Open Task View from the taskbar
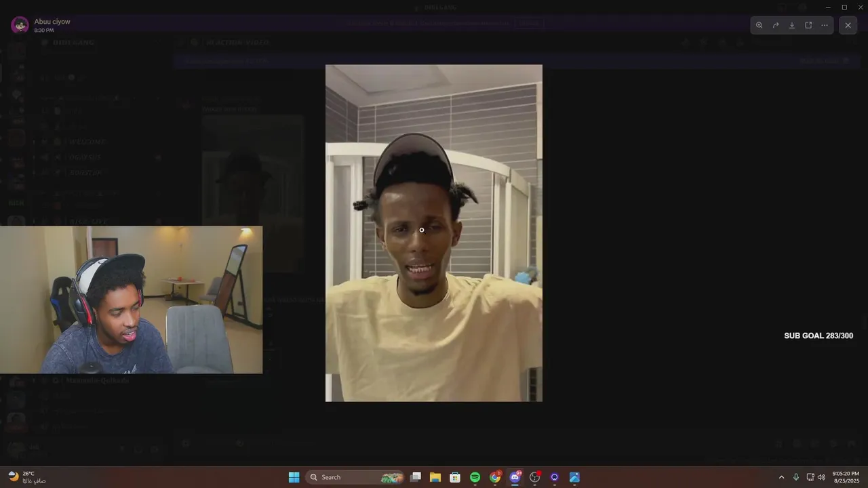 pos(416,477)
